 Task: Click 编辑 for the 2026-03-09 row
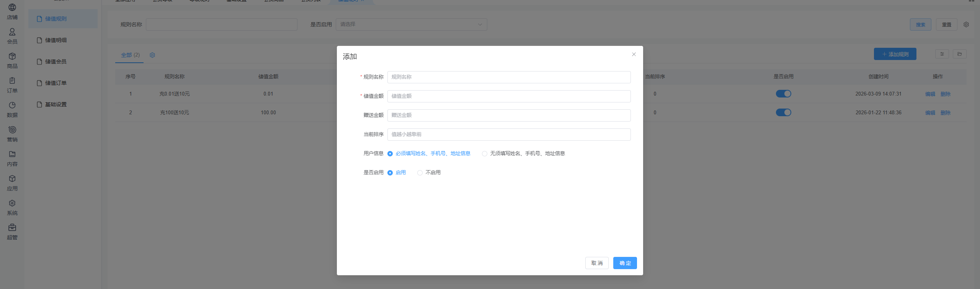coord(930,94)
